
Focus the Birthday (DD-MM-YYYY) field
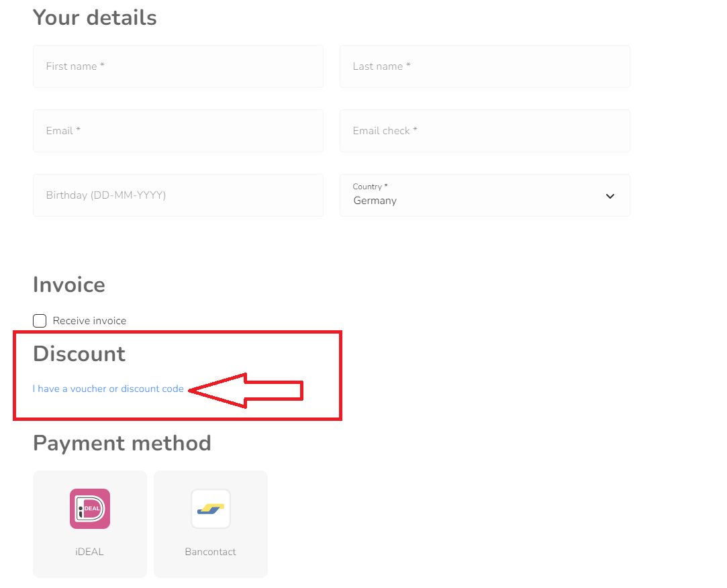[178, 195]
